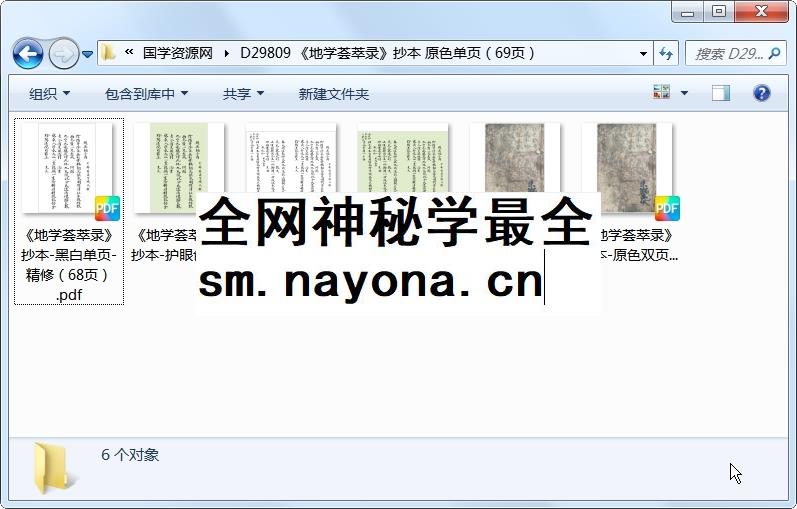Click the file name ending 原色双页...
Screen dimensions: 797x509
(x=639, y=245)
